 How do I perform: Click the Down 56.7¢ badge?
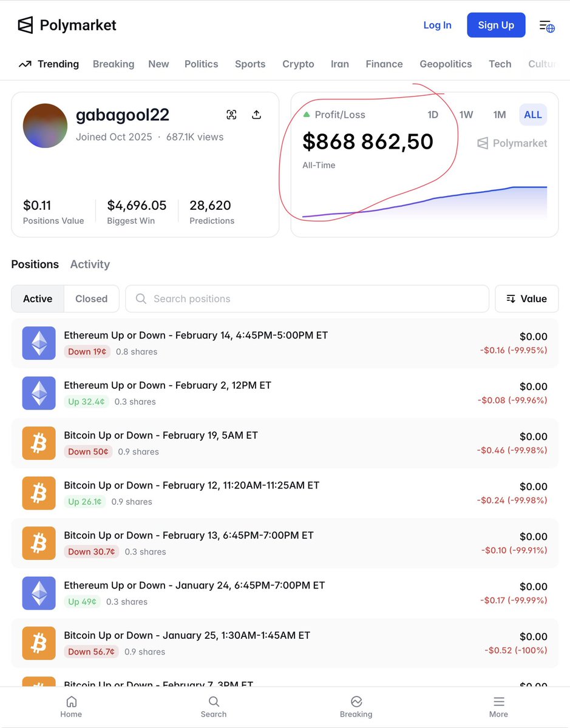pyautogui.click(x=92, y=652)
